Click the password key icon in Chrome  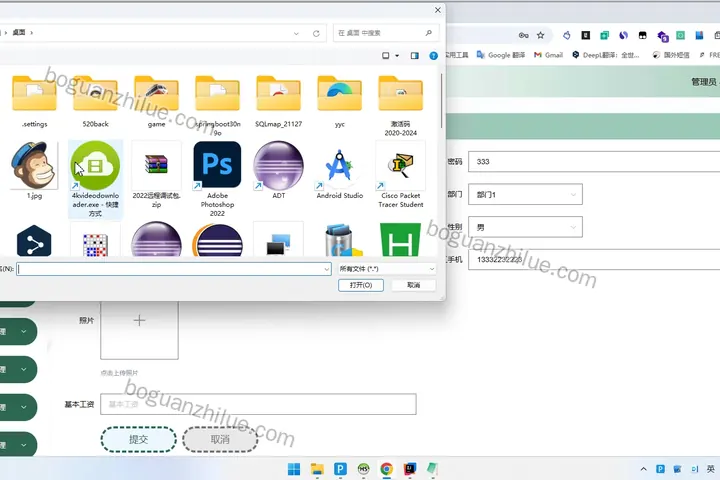click(x=523, y=35)
